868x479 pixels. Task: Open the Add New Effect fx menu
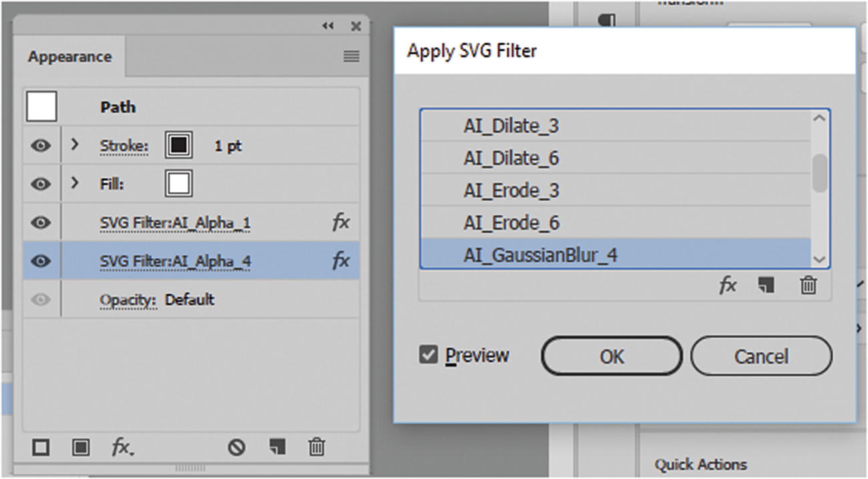click(121, 447)
